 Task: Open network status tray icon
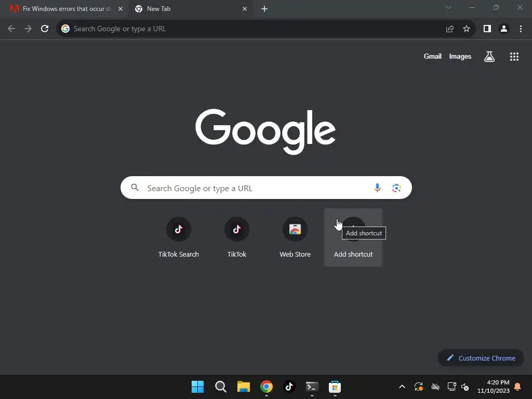451,387
